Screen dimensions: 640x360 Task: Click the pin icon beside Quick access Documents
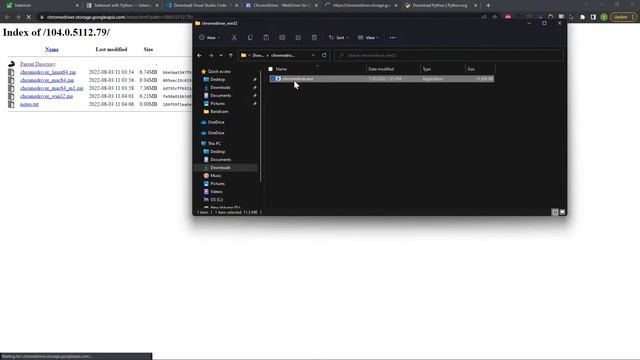click(255, 96)
